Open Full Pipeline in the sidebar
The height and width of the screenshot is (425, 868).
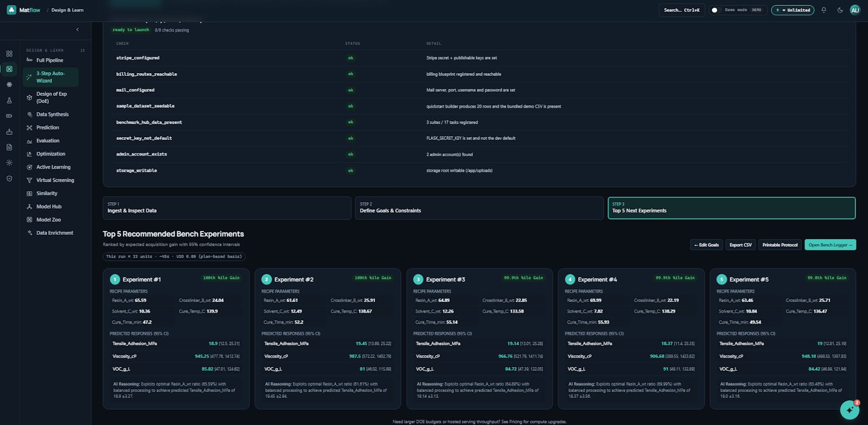(50, 60)
